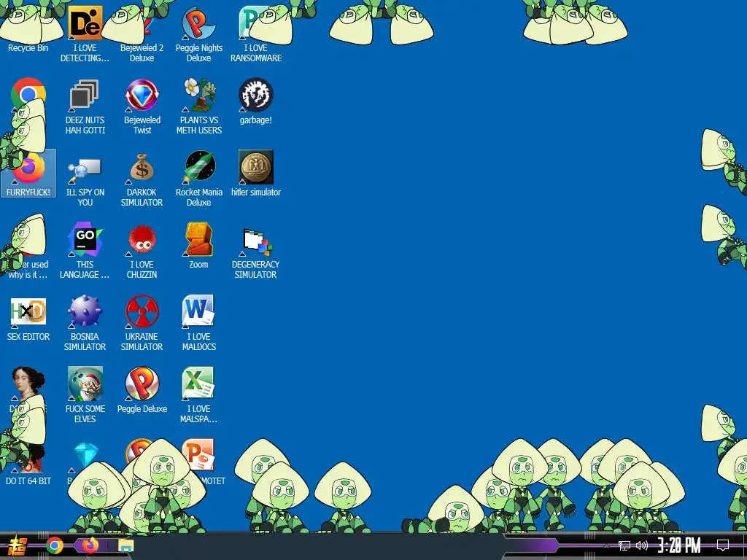Launch the I LOVE CHUZZIN shortcut
The image size is (747, 560).
click(x=142, y=251)
